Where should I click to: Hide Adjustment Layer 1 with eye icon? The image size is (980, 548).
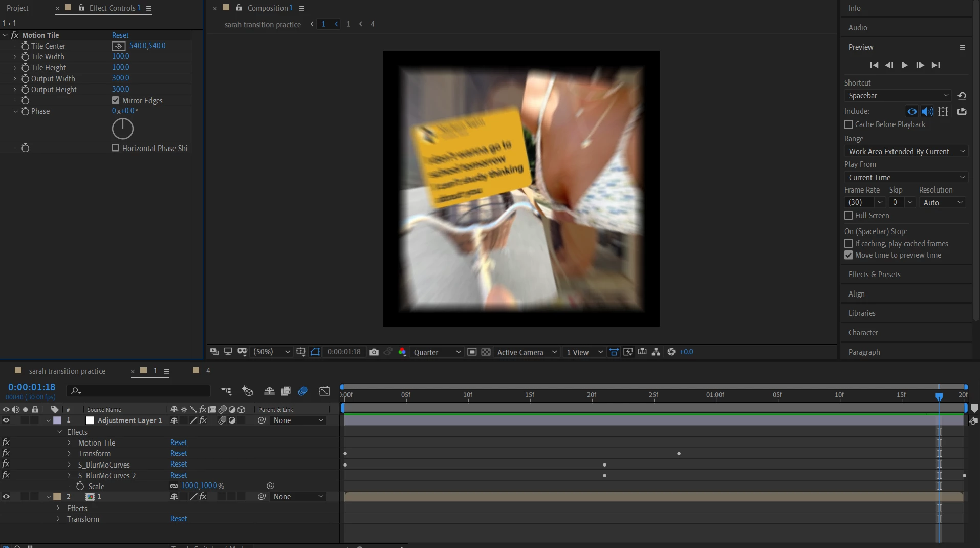[6, 420]
